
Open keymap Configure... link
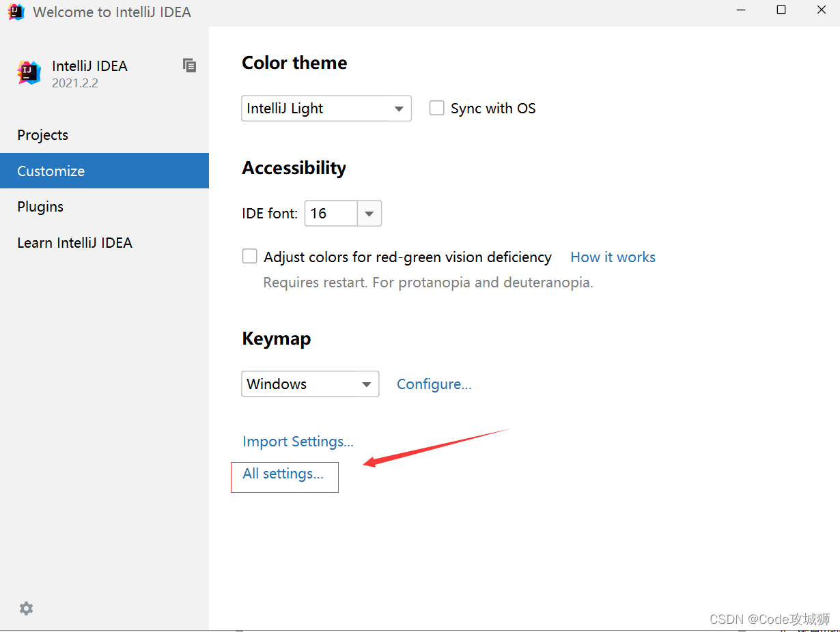[434, 384]
